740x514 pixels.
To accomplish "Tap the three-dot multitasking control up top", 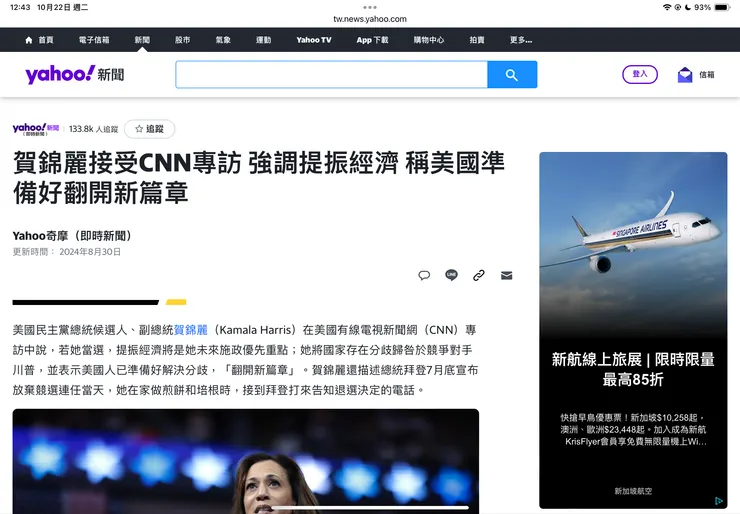I will (x=370, y=7).
